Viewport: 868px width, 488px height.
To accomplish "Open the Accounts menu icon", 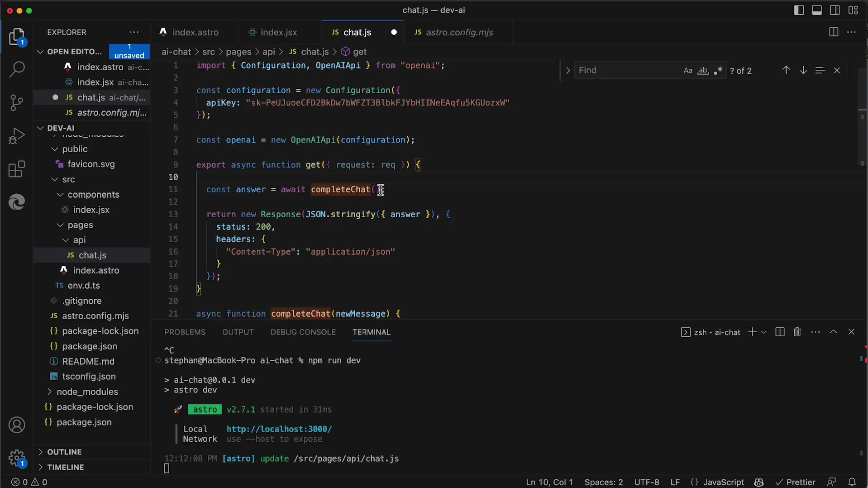I will coord(17,425).
